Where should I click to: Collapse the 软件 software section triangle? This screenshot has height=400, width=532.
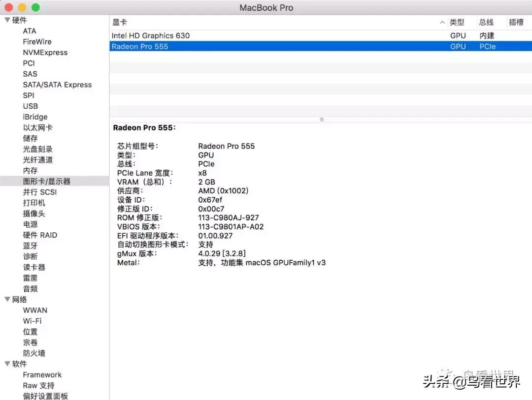click(x=7, y=364)
